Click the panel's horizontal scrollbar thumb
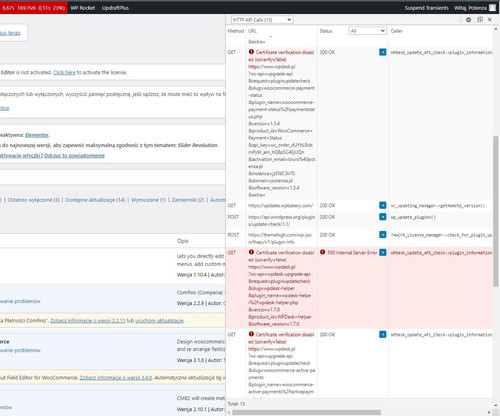This screenshot has width=500, height=416. pos(306,413)
